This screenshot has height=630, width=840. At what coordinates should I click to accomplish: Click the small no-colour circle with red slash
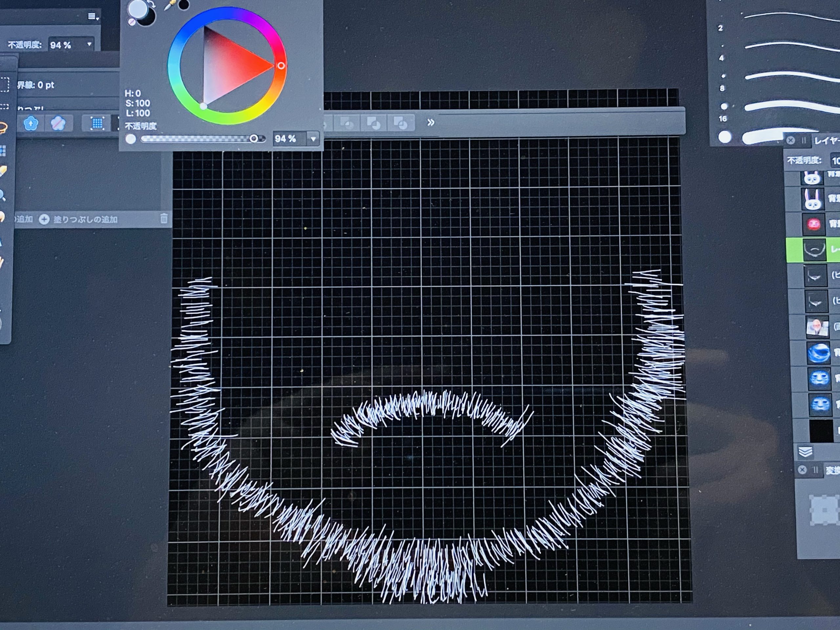[132, 22]
